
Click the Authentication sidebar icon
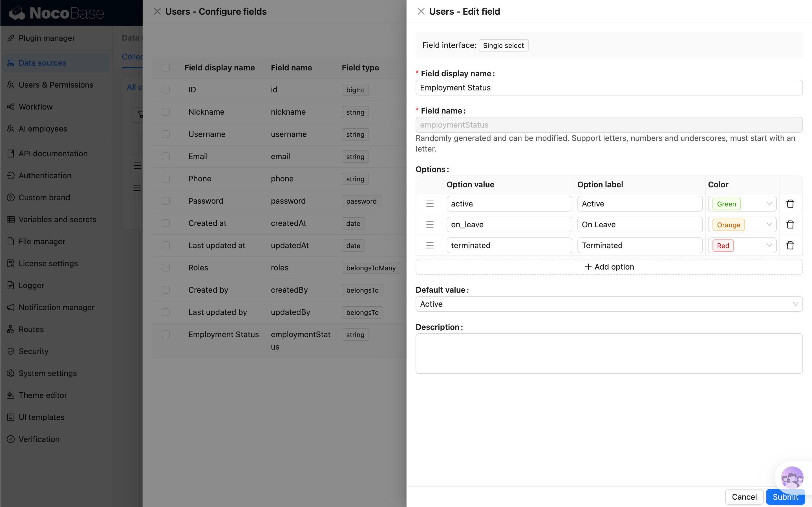point(11,175)
